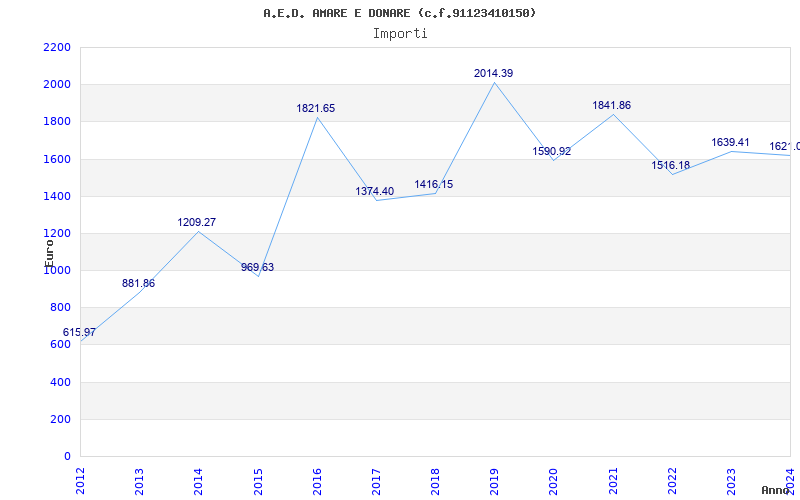
Task: Click the 881.86 data label
Action: click(138, 284)
